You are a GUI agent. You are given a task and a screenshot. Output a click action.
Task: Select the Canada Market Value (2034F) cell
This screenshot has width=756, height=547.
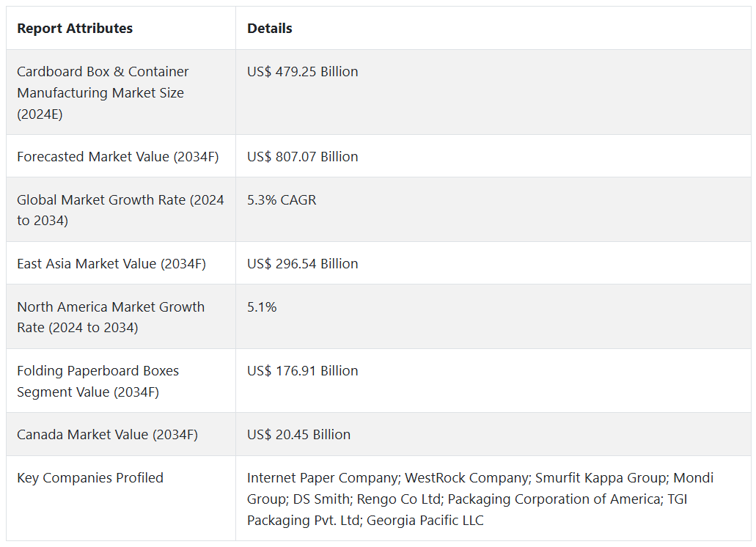point(107,435)
